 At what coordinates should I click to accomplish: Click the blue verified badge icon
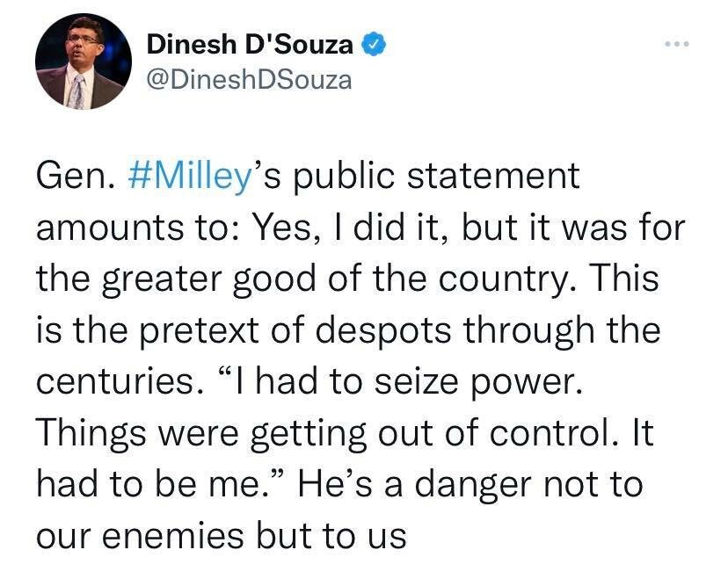pyautogui.click(x=373, y=43)
